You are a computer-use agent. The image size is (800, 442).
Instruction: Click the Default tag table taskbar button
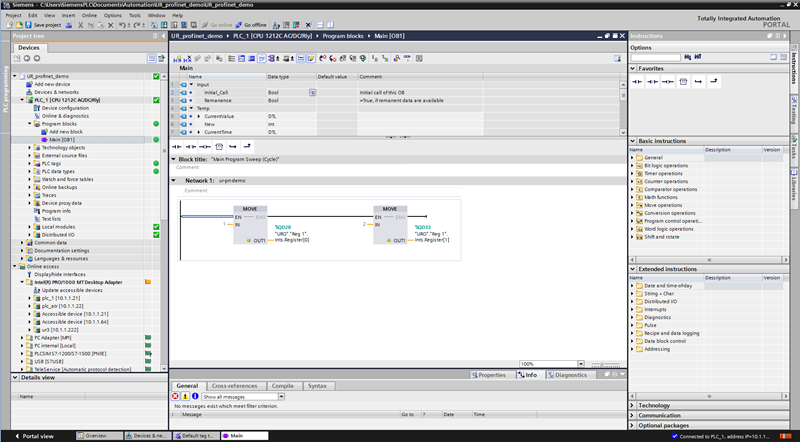(196, 436)
